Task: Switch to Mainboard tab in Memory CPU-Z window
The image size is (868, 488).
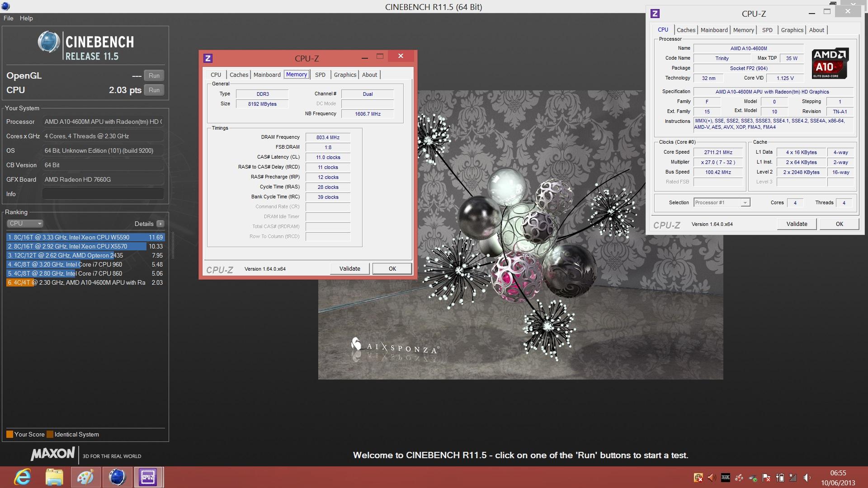Action: click(267, 75)
